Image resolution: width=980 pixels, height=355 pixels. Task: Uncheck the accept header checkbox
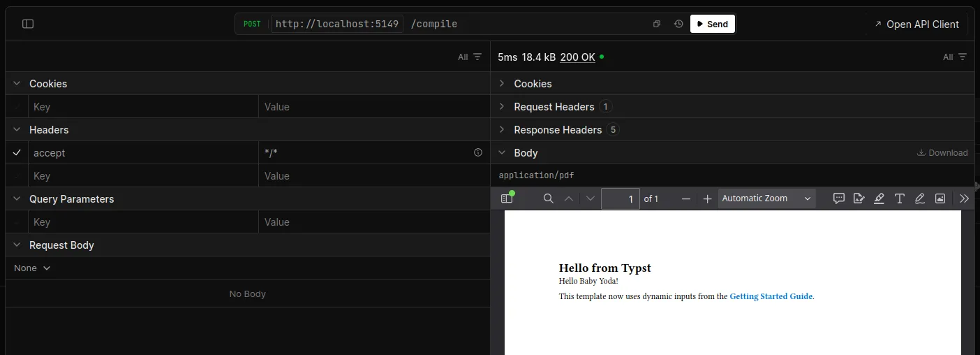click(17, 152)
